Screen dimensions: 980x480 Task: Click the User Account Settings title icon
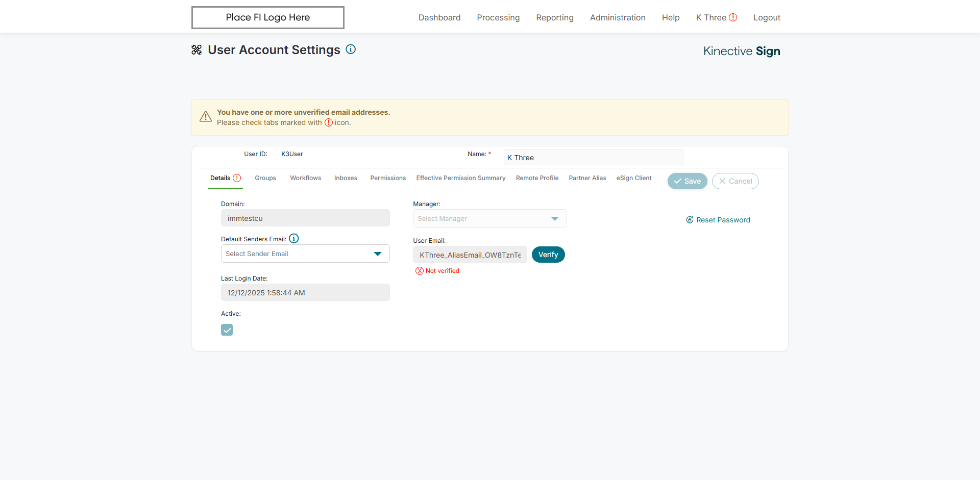tap(197, 50)
